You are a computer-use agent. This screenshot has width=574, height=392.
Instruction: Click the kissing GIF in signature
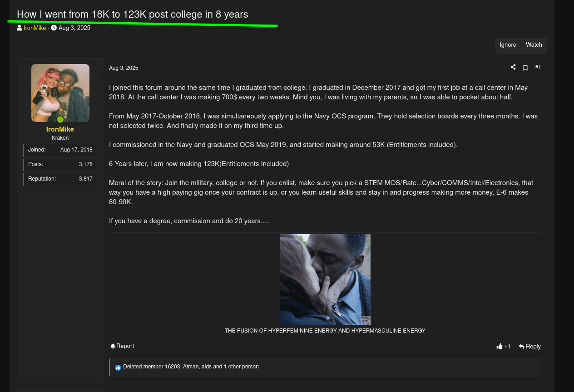point(325,279)
